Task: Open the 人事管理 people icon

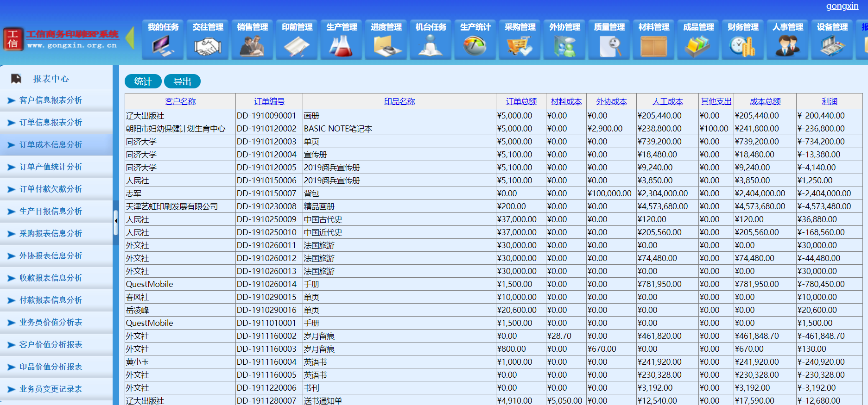Action: coord(787,45)
